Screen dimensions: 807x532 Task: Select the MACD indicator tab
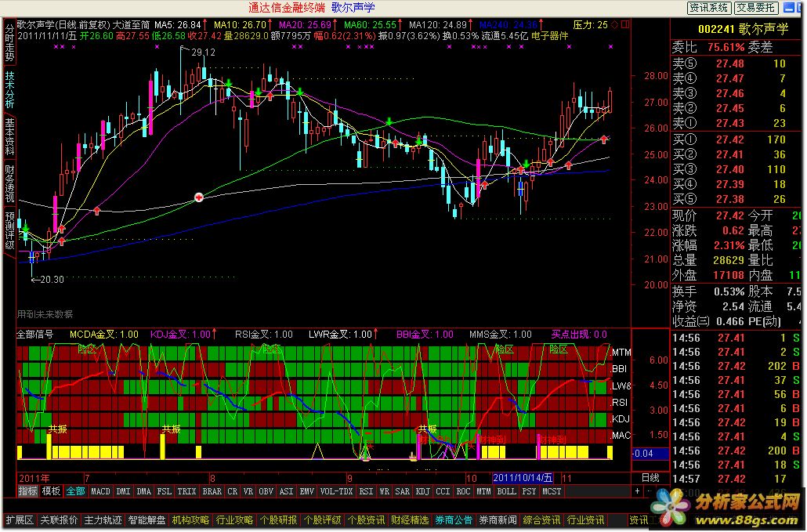point(100,491)
